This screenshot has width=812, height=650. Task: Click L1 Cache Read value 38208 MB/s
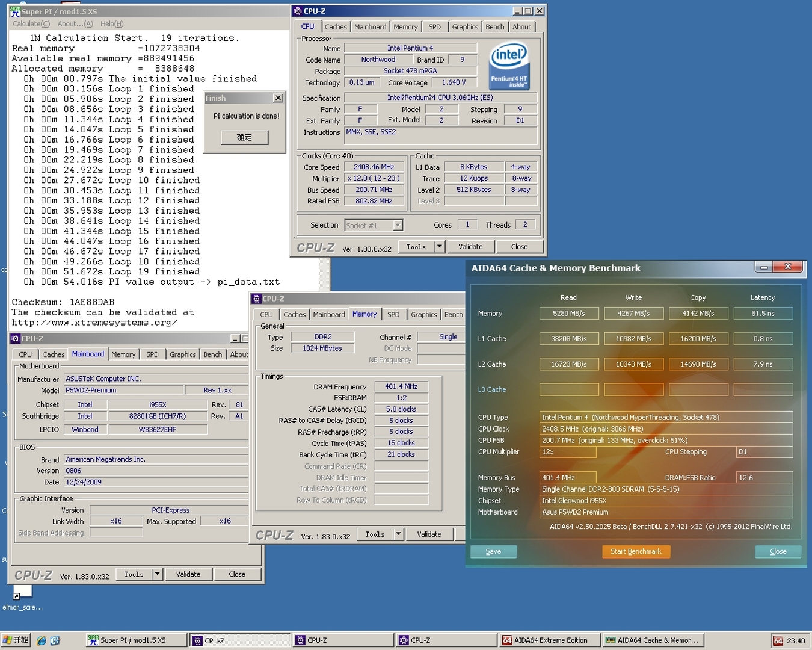[569, 339]
